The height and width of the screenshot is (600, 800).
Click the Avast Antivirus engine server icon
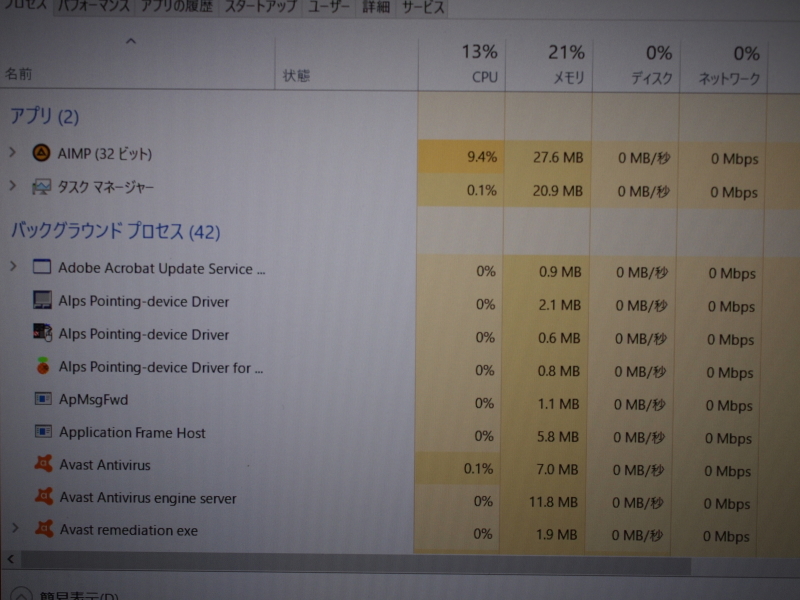44,496
